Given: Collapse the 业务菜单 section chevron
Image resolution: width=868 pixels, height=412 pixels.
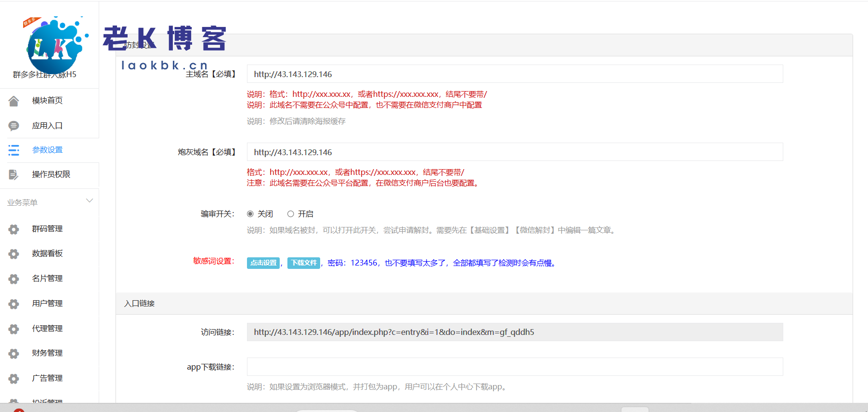Looking at the screenshot, I should coord(89,201).
